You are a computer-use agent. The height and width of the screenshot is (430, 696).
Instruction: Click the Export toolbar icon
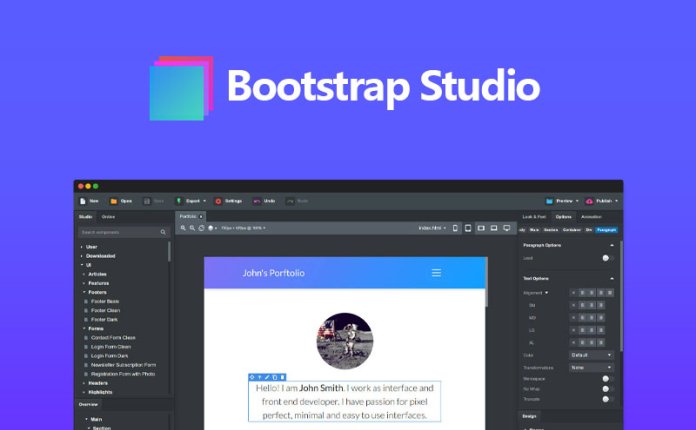click(179, 201)
